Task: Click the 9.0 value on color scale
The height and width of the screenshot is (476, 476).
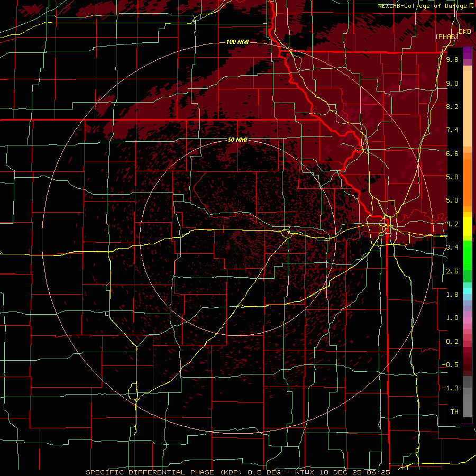Action: (x=452, y=84)
